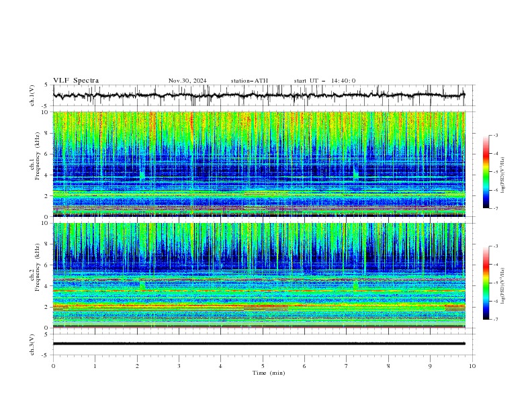Image resolution: width=532 pixels, height=411 pixels.
Task: Click the upper colorbar 'log(PSD)(V²/Hz)' label
Action: coord(503,175)
